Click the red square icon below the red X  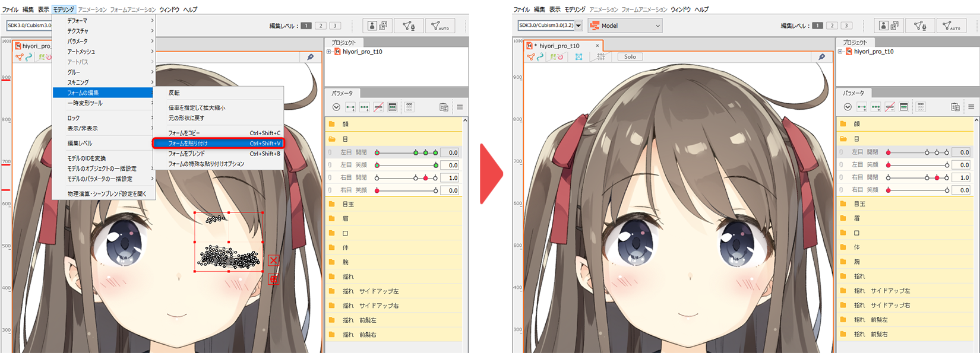tap(273, 279)
